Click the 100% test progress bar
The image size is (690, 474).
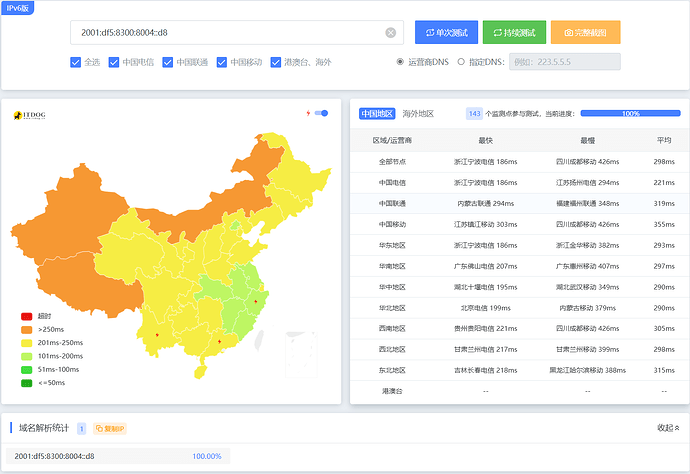click(x=630, y=114)
